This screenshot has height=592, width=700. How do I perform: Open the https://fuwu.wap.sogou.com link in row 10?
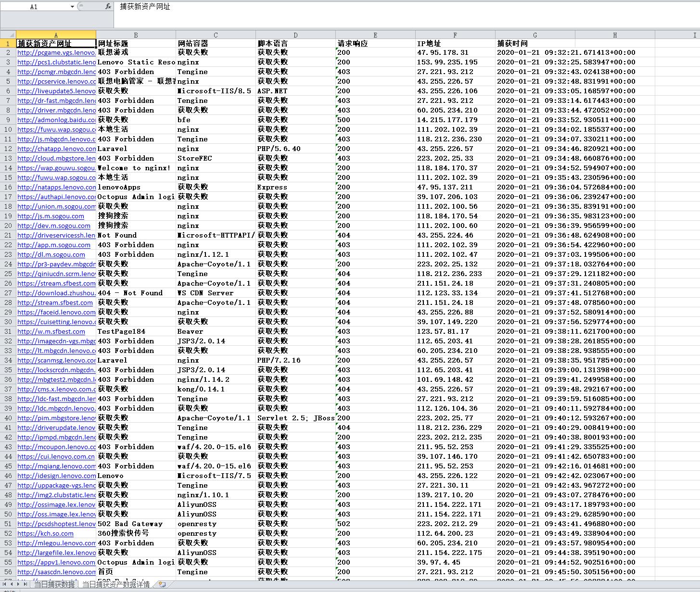(56, 129)
